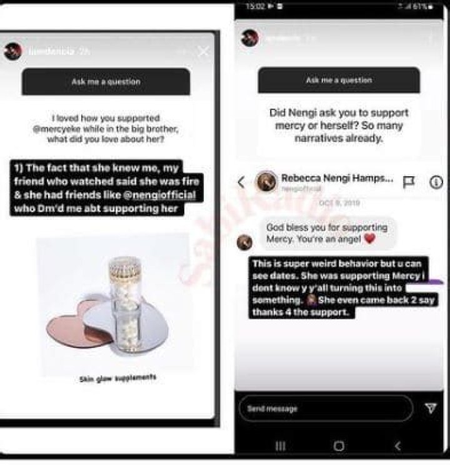Tap the Android home button
The image size is (450, 476).
[339, 446]
